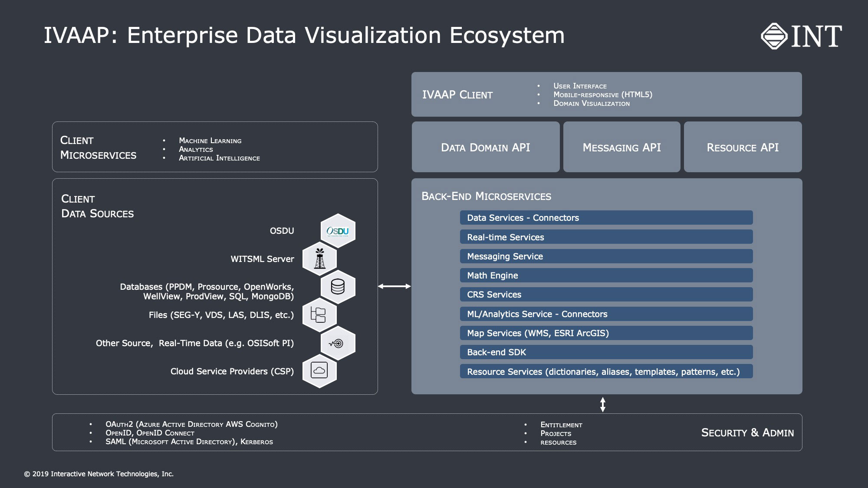Click the Projects bullet
The height and width of the screenshot is (488, 868).
pos(556,433)
